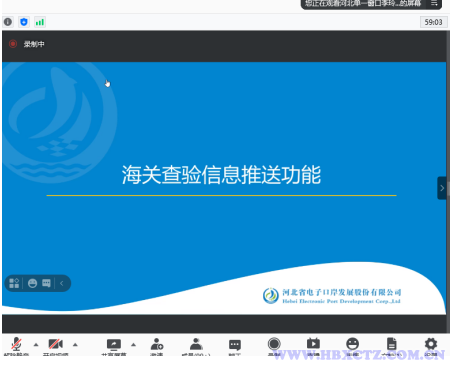Viewport: 450px width, 365px height.
Task: Click the meeting info icon
Action: [8, 22]
